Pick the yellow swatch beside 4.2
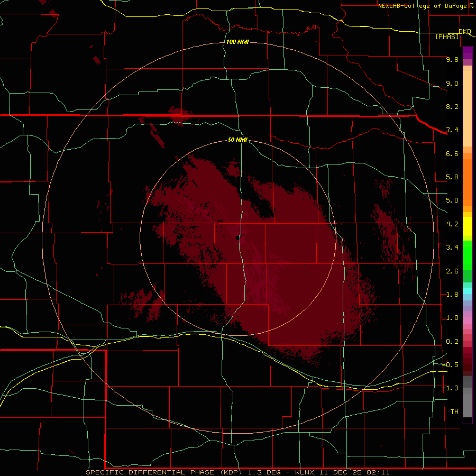 point(467,226)
